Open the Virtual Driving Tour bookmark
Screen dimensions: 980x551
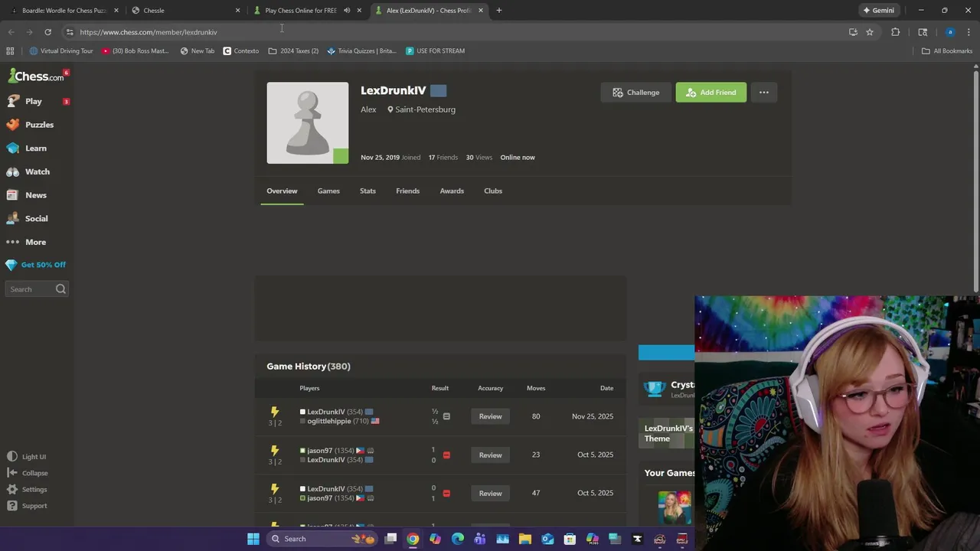click(x=61, y=51)
